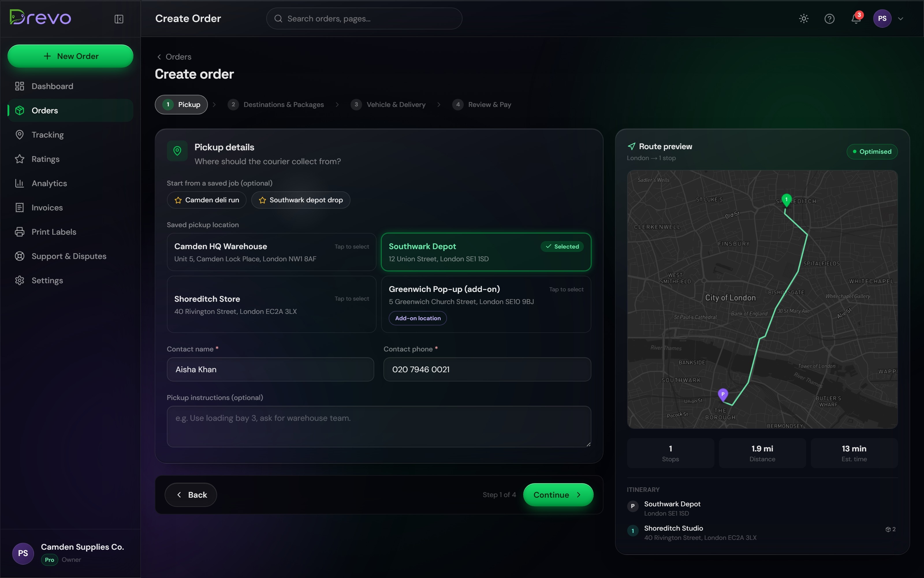Image resolution: width=924 pixels, height=578 pixels.
Task: Focus the Search orders, pages field
Action: point(364,18)
